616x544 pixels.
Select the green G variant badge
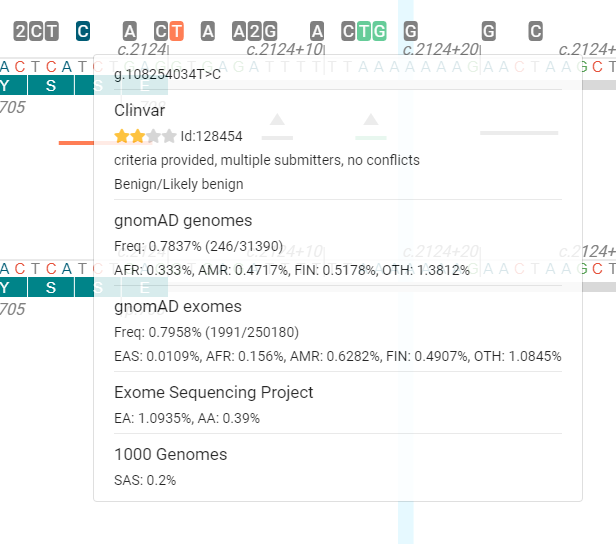pyautogui.click(x=379, y=31)
